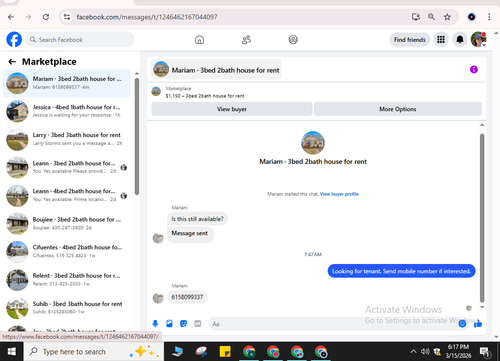
Task: Click the More Options button
Action: [398, 109]
